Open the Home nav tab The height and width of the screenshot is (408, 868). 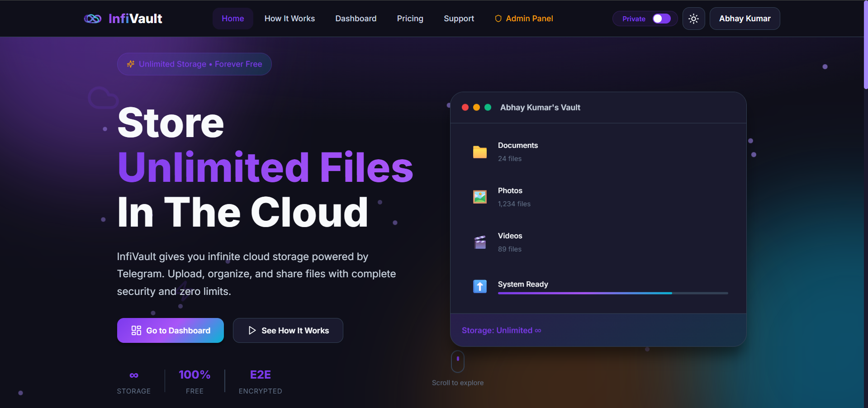coord(233,19)
